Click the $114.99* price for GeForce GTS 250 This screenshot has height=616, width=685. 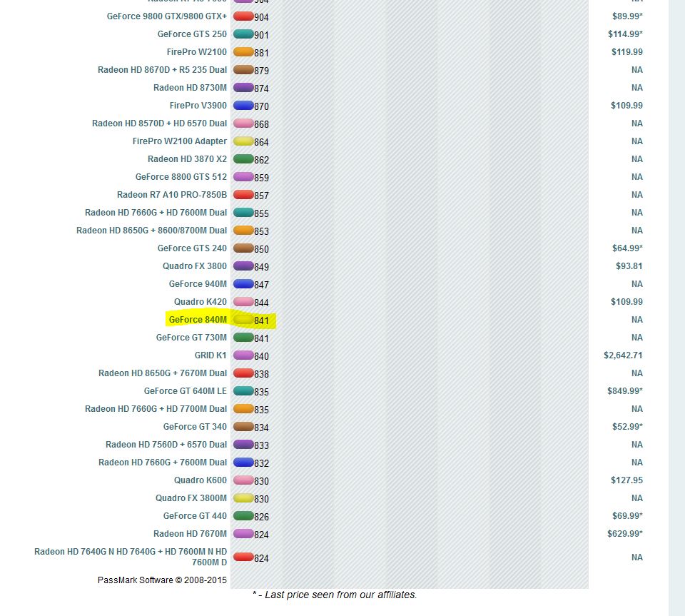tap(625, 34)
